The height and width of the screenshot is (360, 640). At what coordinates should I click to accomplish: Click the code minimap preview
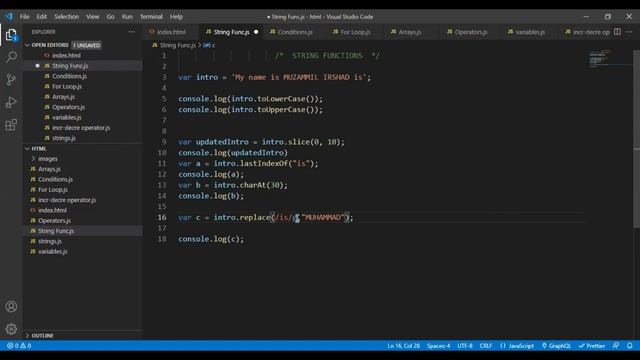[600, 58]
